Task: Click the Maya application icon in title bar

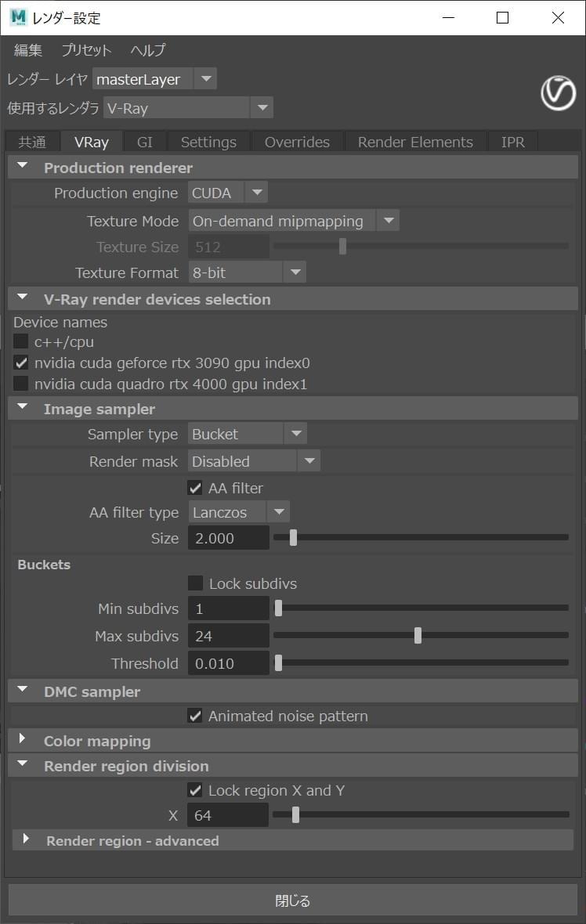Action: (x=19, y=17)
